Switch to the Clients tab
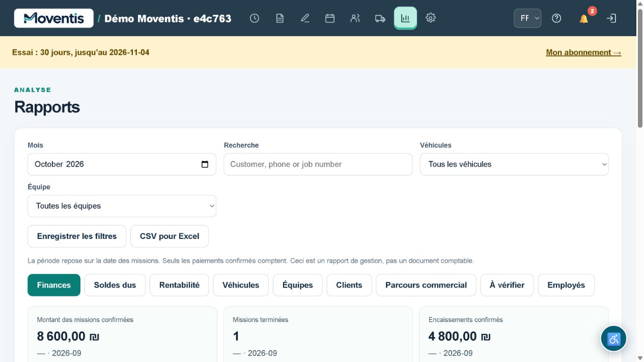This screenshot has width=644, height=362. click(349, 285)
